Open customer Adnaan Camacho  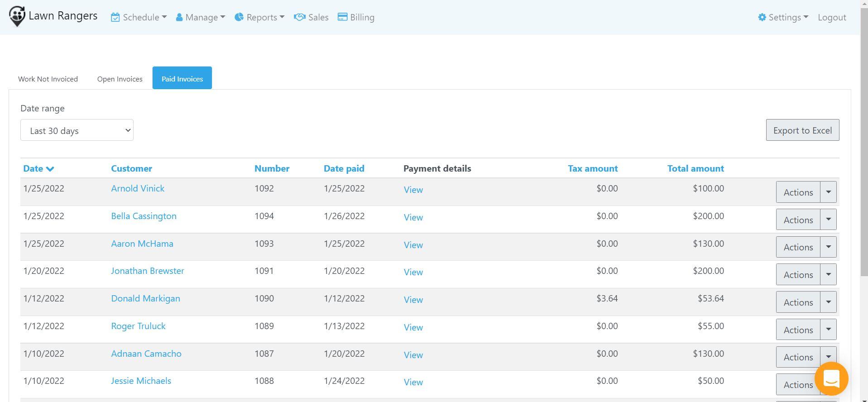click(x=146, y=354)
